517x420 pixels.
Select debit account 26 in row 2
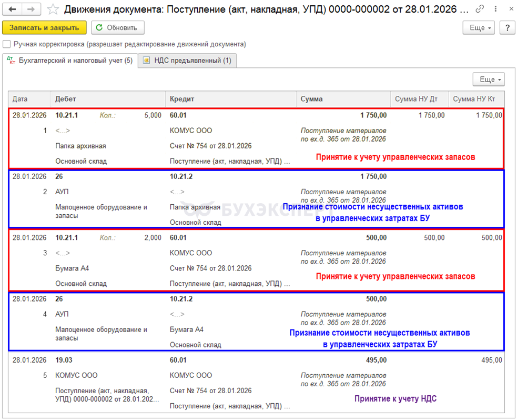59,176
